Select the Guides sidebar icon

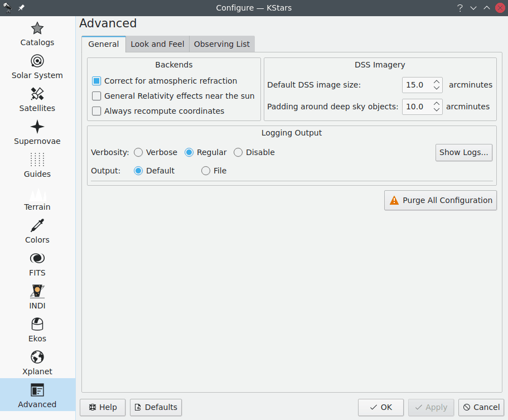pos(37,166)
